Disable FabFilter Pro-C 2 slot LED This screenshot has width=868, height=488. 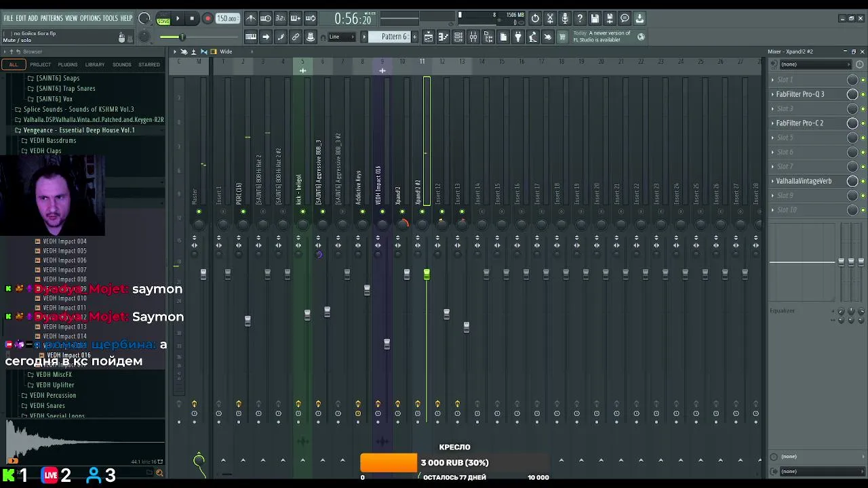coord(863,123)
